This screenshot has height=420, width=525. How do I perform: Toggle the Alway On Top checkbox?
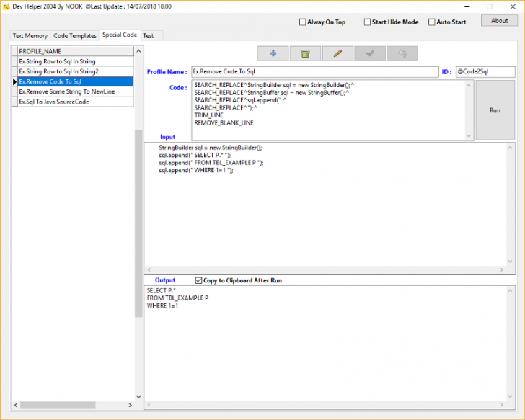302,22
